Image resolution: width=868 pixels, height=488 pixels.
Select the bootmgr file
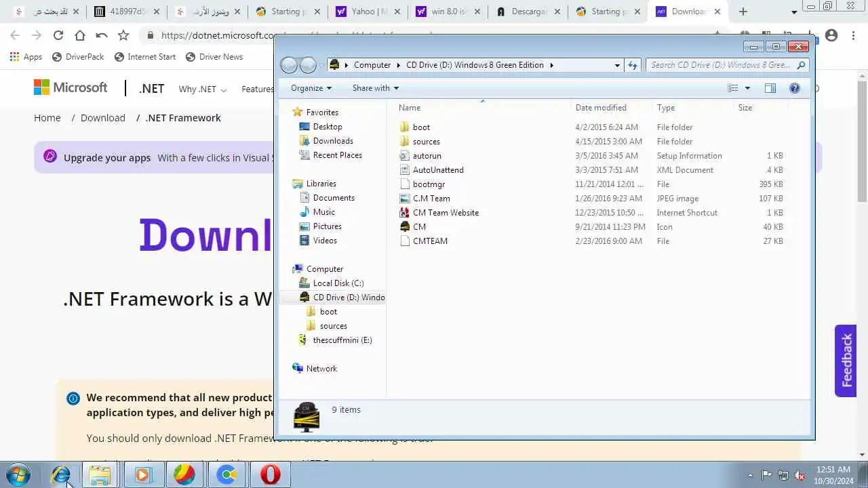coord(429,184)
